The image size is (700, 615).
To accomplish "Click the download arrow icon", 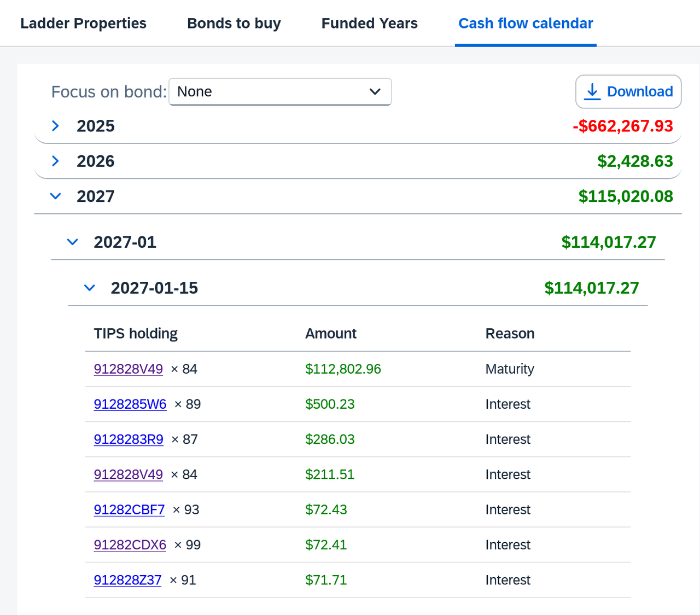I will pos(592,91).
